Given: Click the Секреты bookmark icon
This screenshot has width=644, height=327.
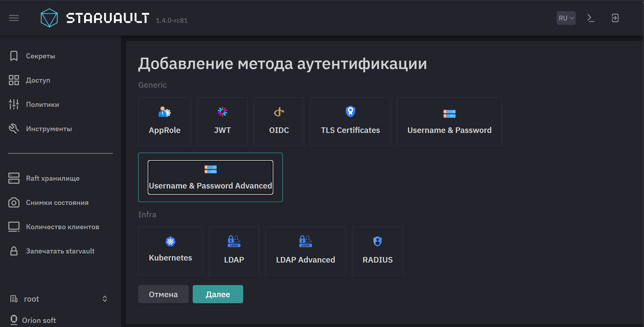Looking at the screenshot, I should [14, 56].
